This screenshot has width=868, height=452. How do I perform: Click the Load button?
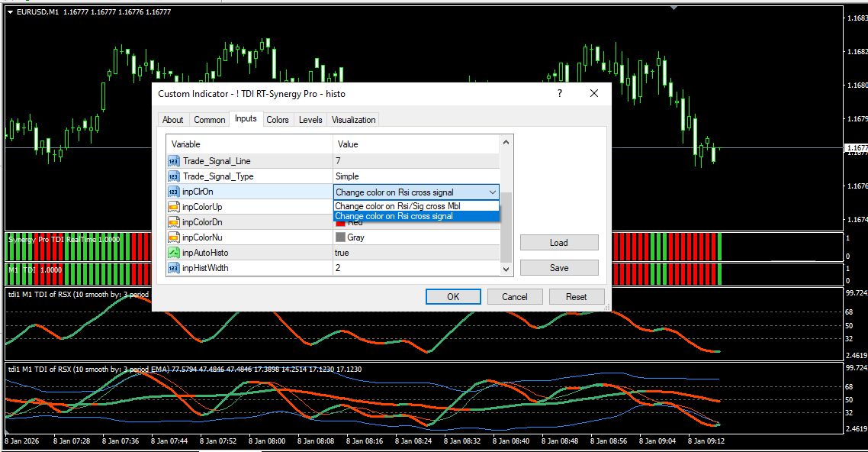pos(559,243)
